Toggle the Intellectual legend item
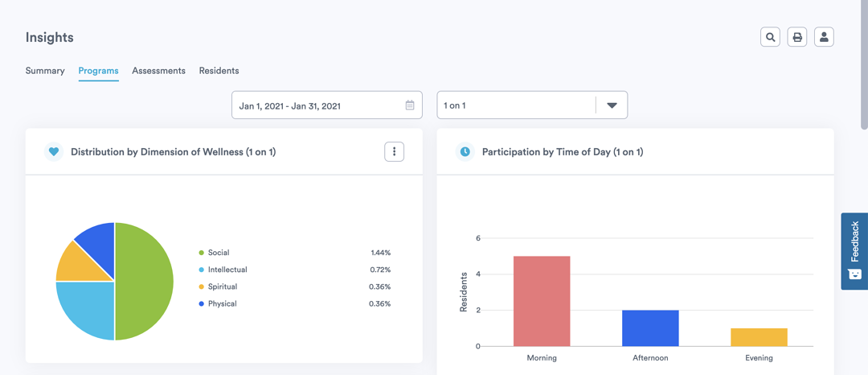This screenshot has width=868, height=375. (x=227, y=270)
